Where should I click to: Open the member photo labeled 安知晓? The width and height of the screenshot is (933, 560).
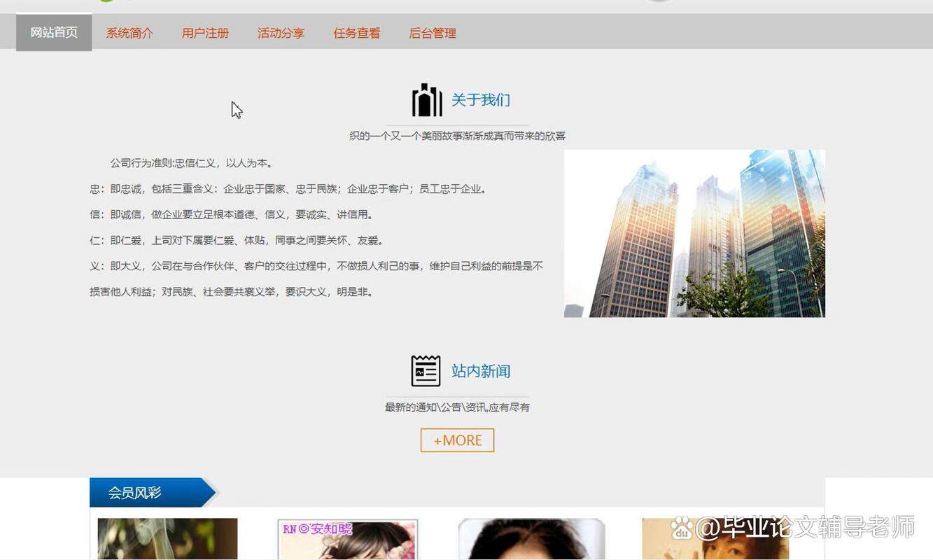coord(348,539)
